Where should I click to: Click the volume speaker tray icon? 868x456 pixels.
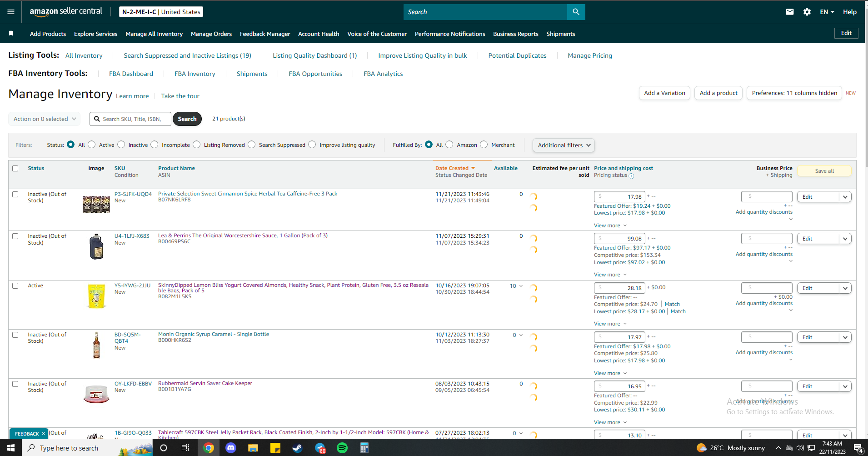pyautogui.click(x=800, y=448)
